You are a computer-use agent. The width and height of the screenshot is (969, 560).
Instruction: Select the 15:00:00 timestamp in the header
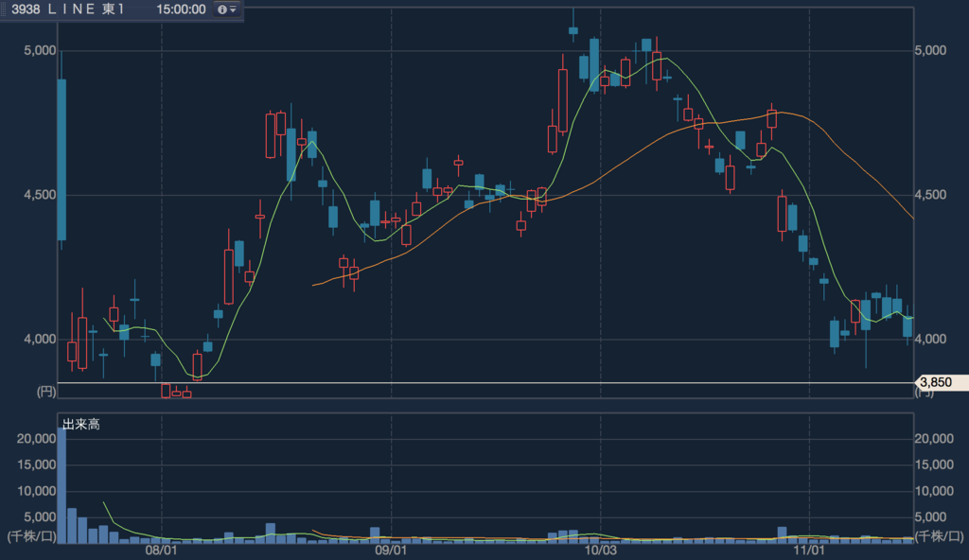pyautogui.click(x=181, y=9)
